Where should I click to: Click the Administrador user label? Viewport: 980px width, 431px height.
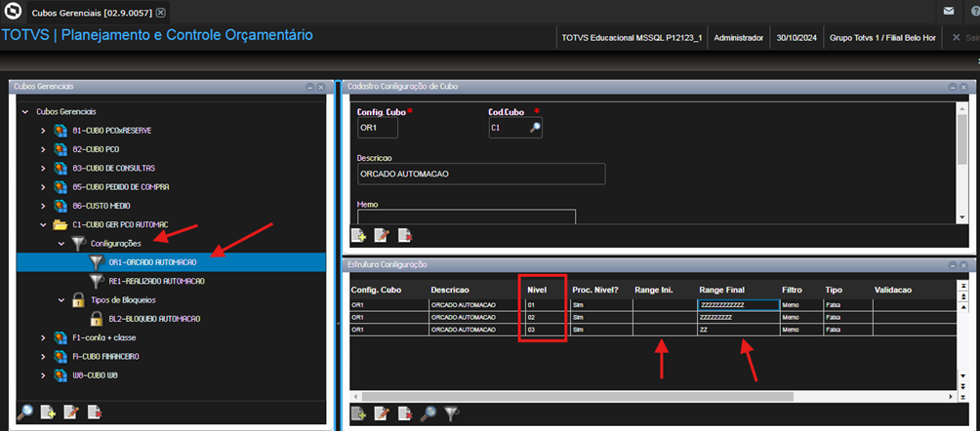(x=738, y=37)
